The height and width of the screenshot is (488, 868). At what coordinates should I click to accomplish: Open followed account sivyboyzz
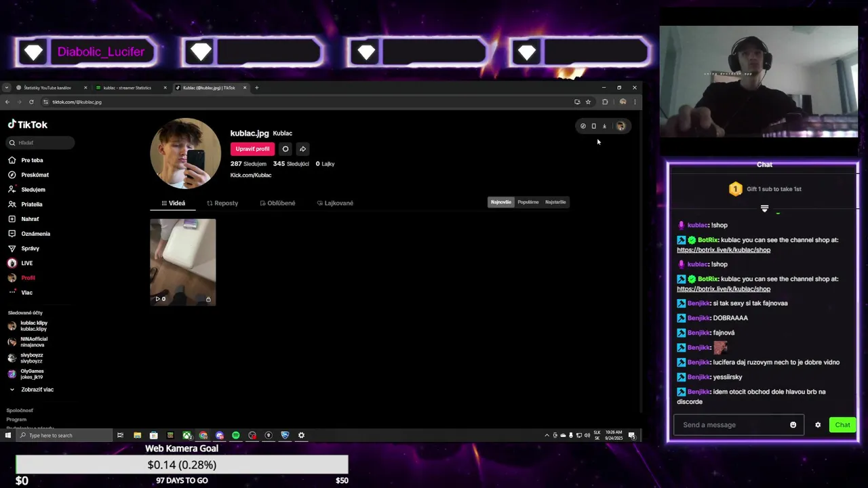coord(27,358)
